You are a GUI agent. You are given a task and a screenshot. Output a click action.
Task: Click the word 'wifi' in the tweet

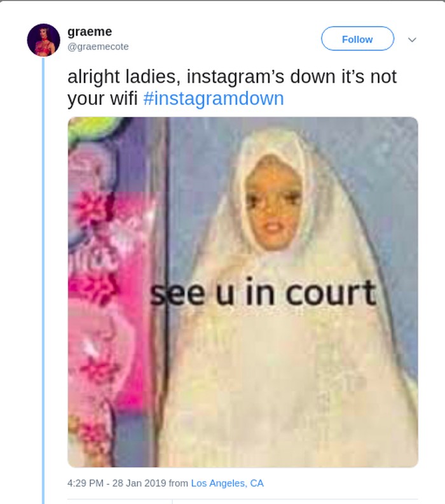[124, 98]
